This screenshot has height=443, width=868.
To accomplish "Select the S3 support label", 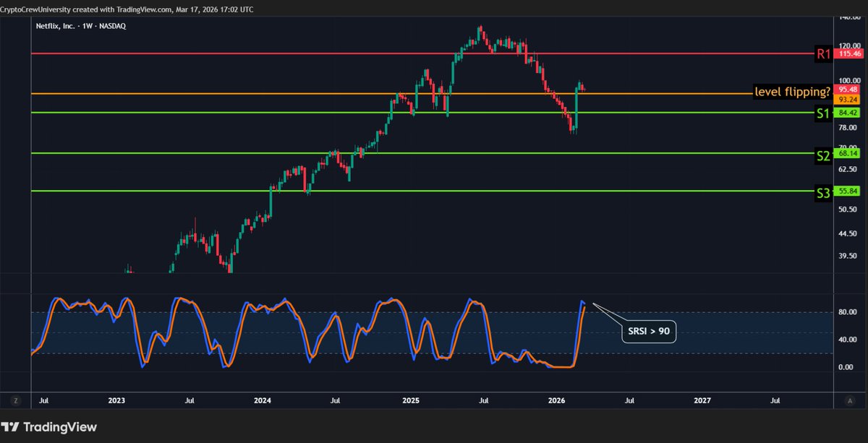I will click(x=822, y=193).
